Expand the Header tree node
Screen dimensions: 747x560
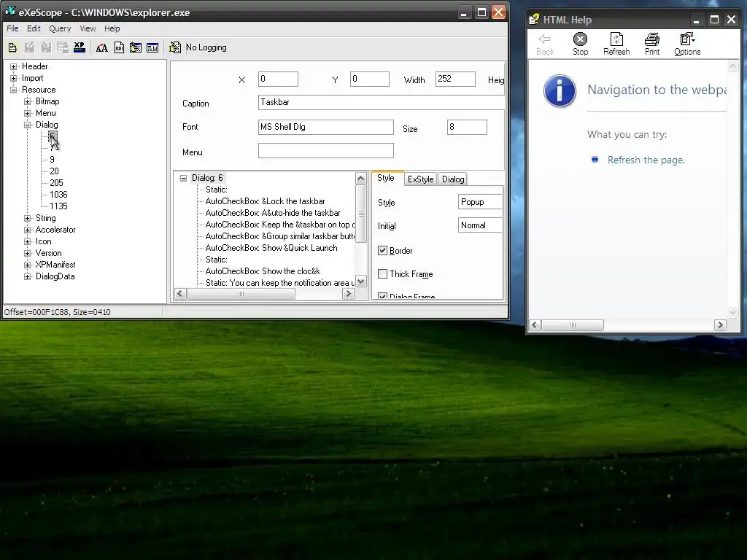(x=14, y=66)
